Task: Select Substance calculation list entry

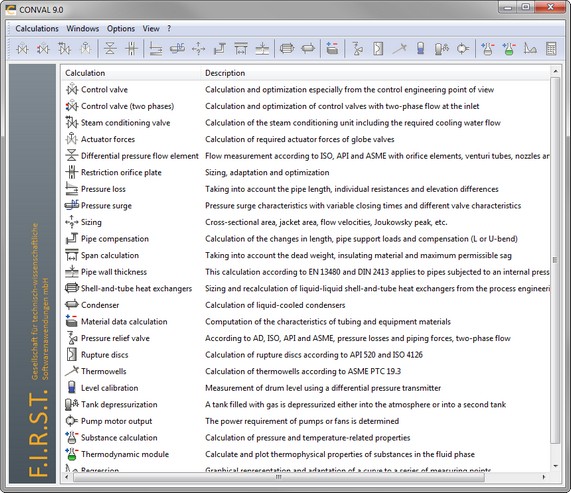Action: 306,438
